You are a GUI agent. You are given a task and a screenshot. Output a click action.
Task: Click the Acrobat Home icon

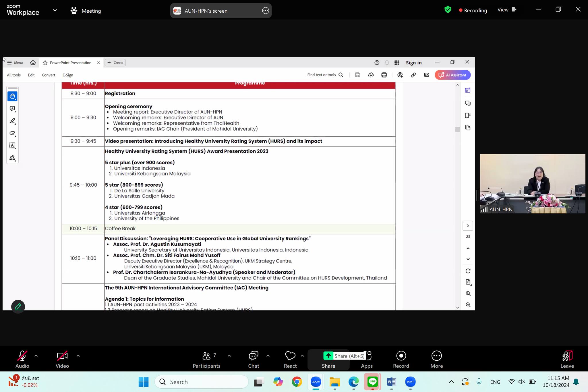[x=33, y=63]
